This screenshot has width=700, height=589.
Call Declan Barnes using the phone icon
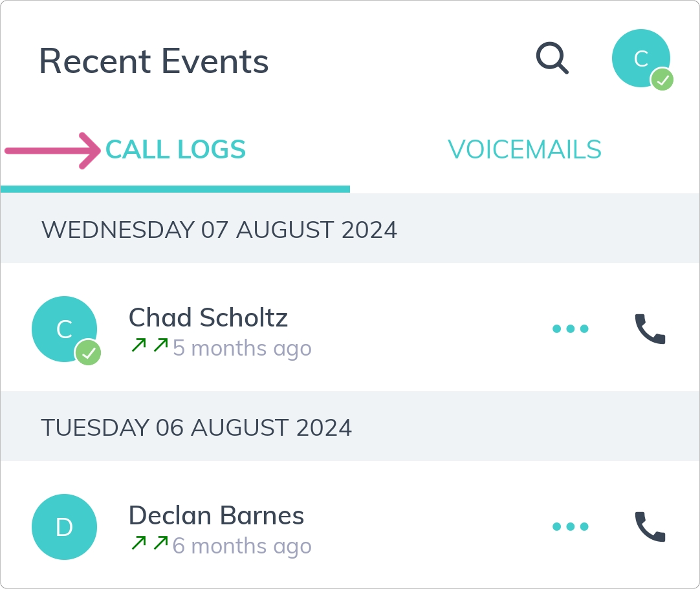[650, 526]
